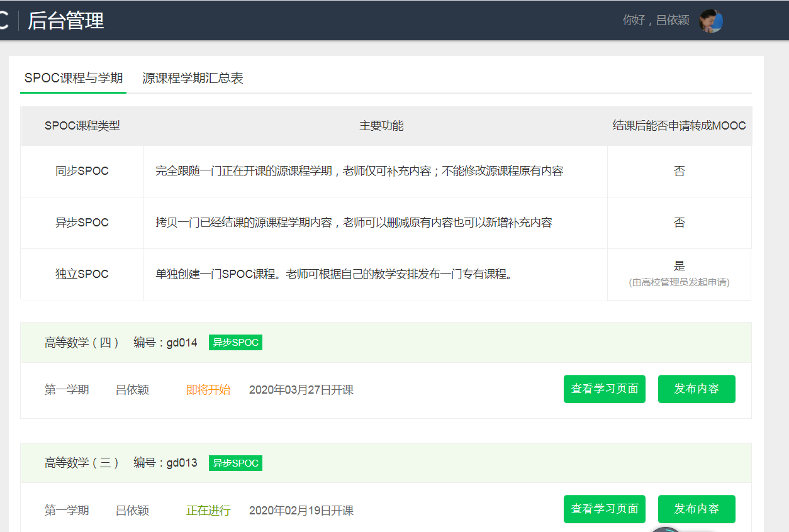Click the green 异步SPOC badge for gd014
The image size is (789, 532).
235,343
